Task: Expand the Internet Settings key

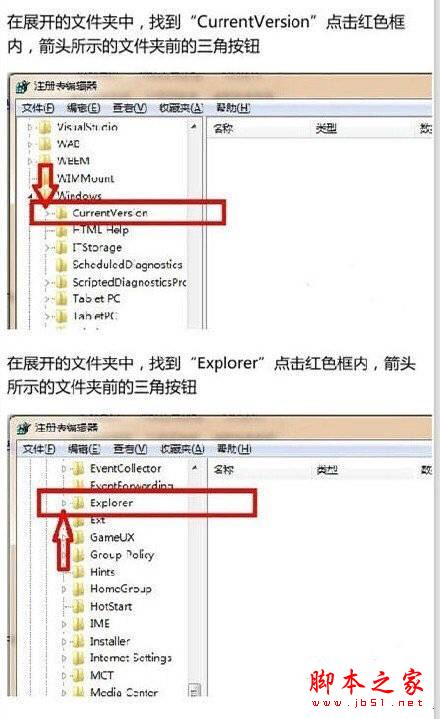Action: pos(64,658)
